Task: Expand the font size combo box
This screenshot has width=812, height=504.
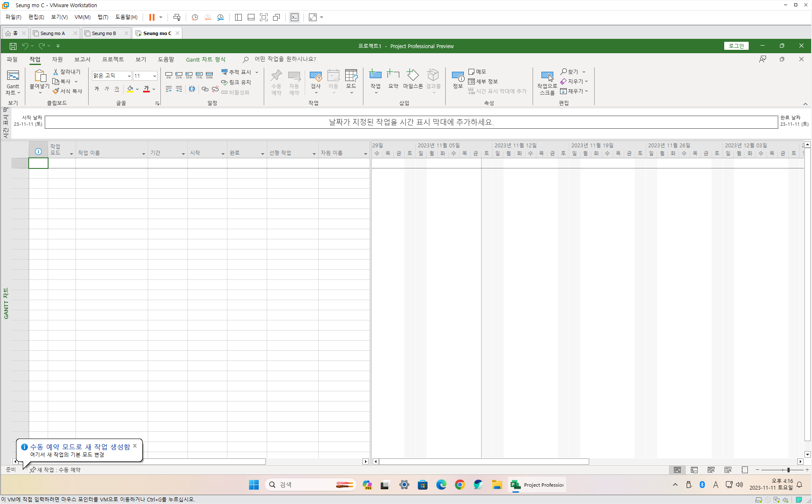Action: [154, 76]
